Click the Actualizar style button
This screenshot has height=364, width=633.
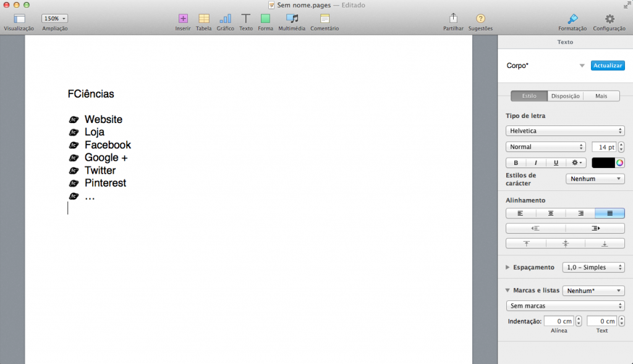(608, 66)
